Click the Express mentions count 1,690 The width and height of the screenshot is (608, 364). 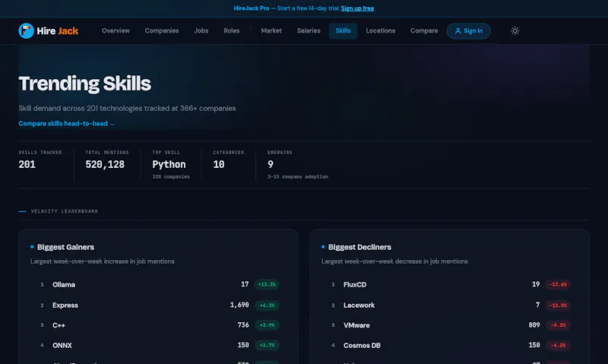point(239,305)
